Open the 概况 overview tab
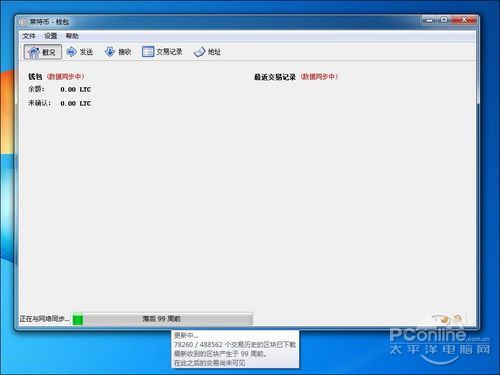This screenshot has width=500, height=375. (43, 52)
